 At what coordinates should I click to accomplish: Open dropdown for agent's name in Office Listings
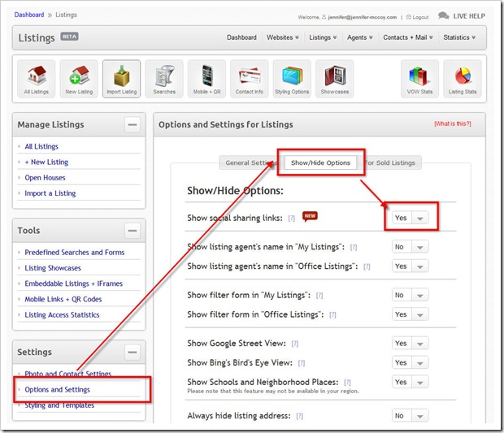pos(411,266)
